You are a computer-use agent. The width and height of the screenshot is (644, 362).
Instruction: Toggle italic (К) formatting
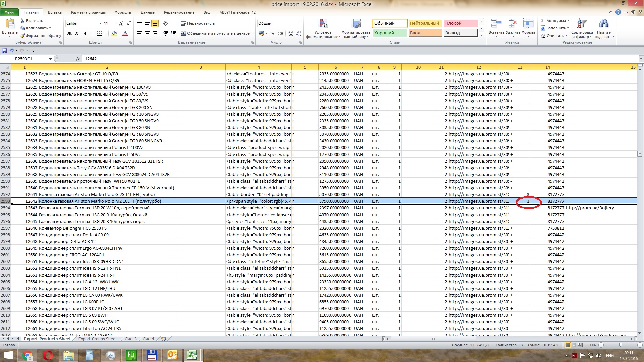point(77,33)
